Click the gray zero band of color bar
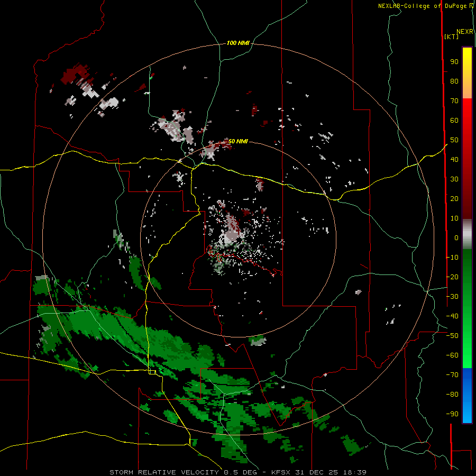This screenshot has width=476, height=476. coord(467,234)
